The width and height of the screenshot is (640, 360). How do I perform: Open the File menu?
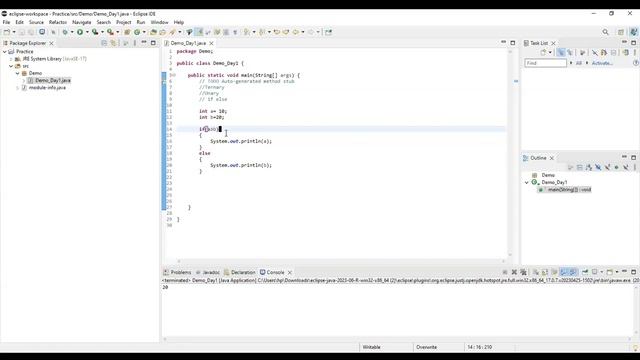tap(6, 22)
